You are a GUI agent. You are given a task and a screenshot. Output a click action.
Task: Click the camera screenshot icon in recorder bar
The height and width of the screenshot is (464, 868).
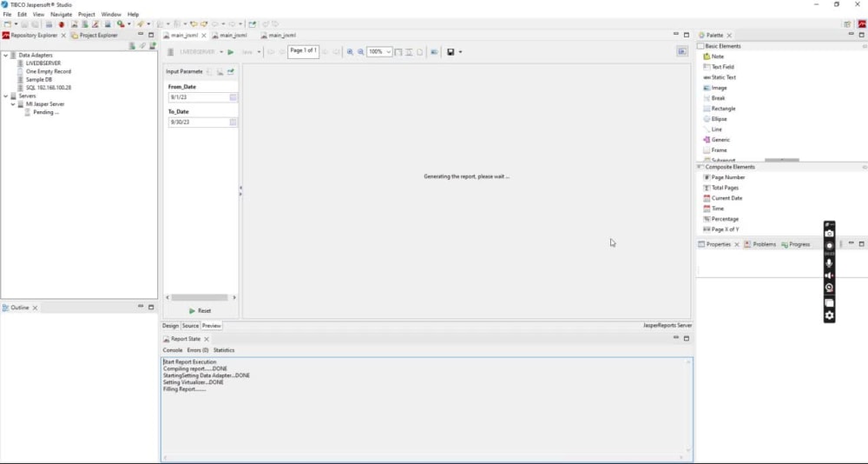coord(829,234)
